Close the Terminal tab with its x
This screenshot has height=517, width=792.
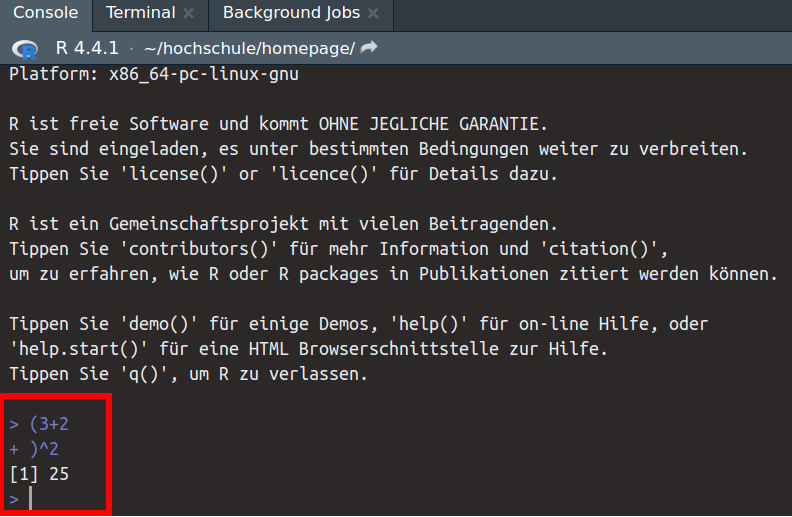pyautogui.click(x=188, y=14)
